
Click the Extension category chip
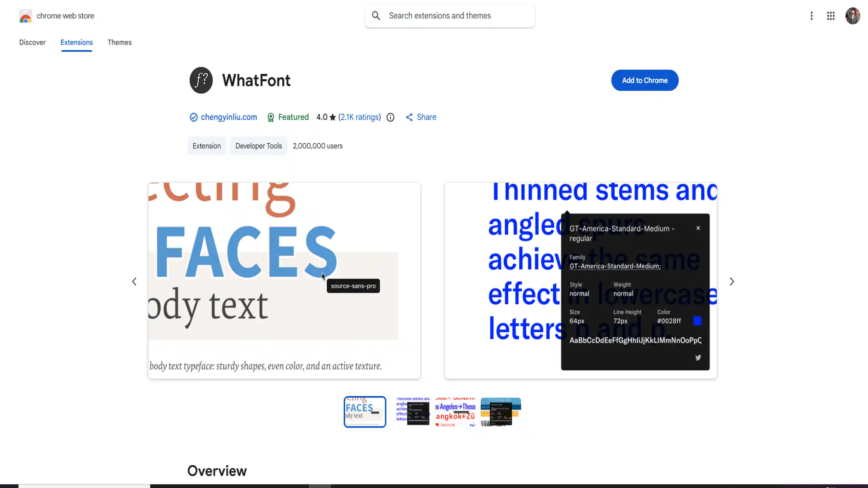click(207, 146)
